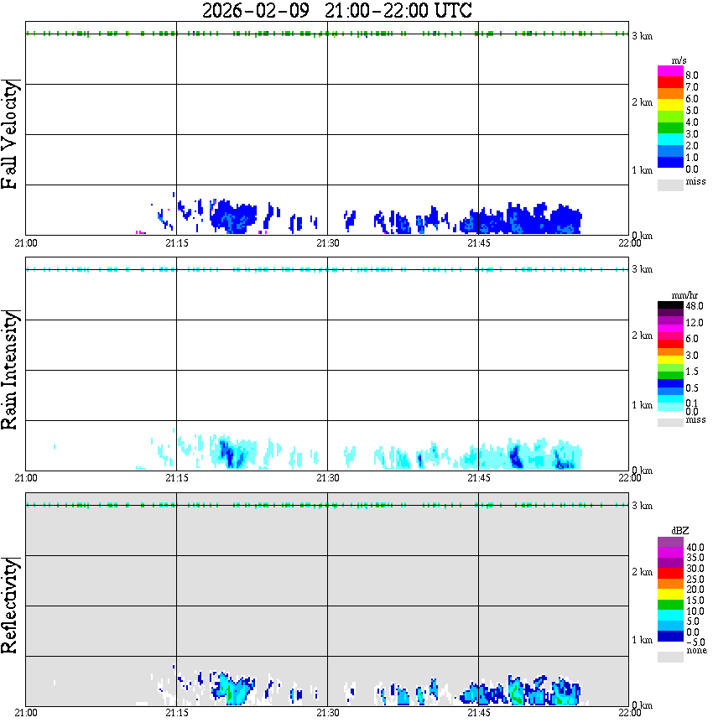Click the red swatch in the m/s legend

pos(670,83)
